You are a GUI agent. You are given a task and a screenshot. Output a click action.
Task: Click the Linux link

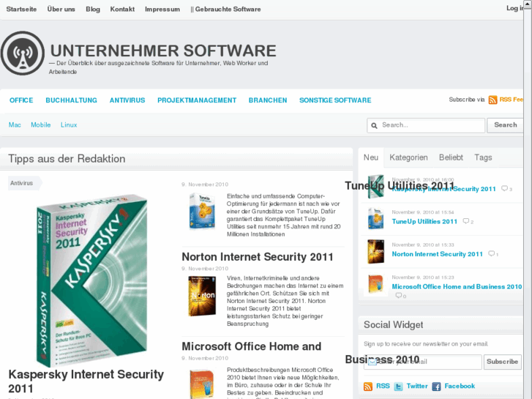point(69,125)
